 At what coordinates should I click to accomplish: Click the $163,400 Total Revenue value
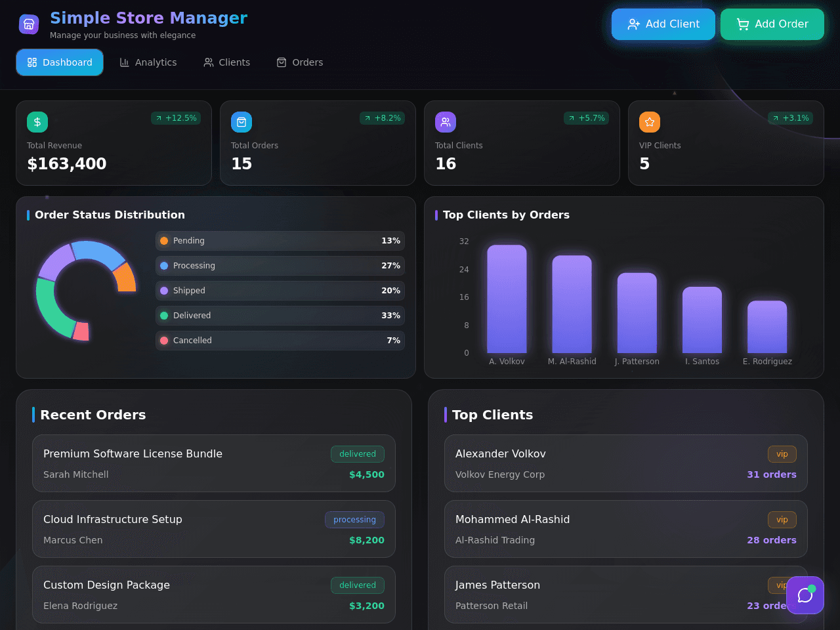pos(67,163)
